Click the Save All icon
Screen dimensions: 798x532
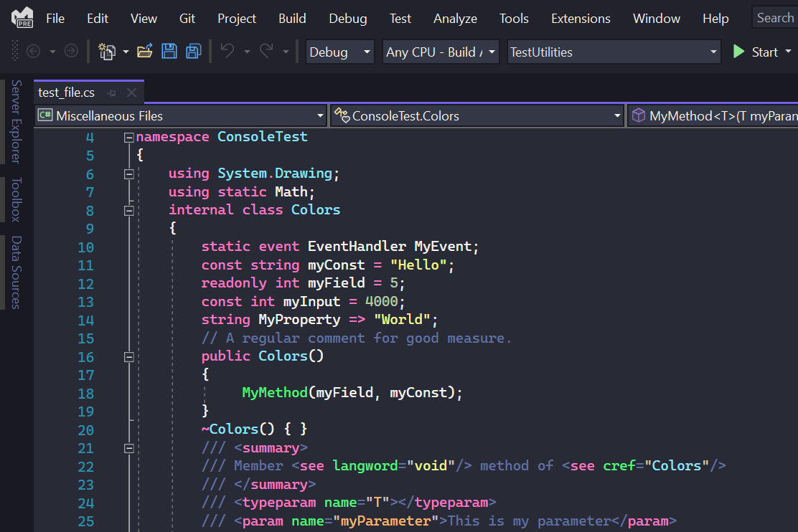(x=193, y=52)
